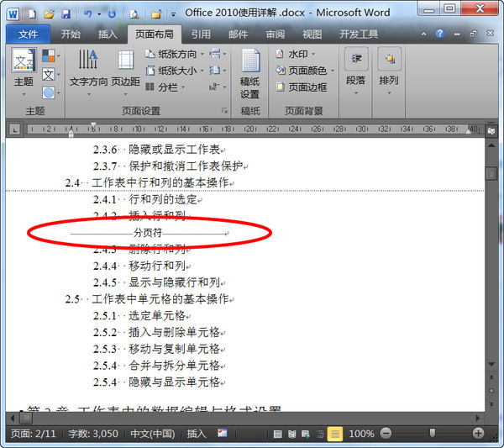Click the 页面颜色 (page color) button
The image size is (504, 448).
point(305,70)
